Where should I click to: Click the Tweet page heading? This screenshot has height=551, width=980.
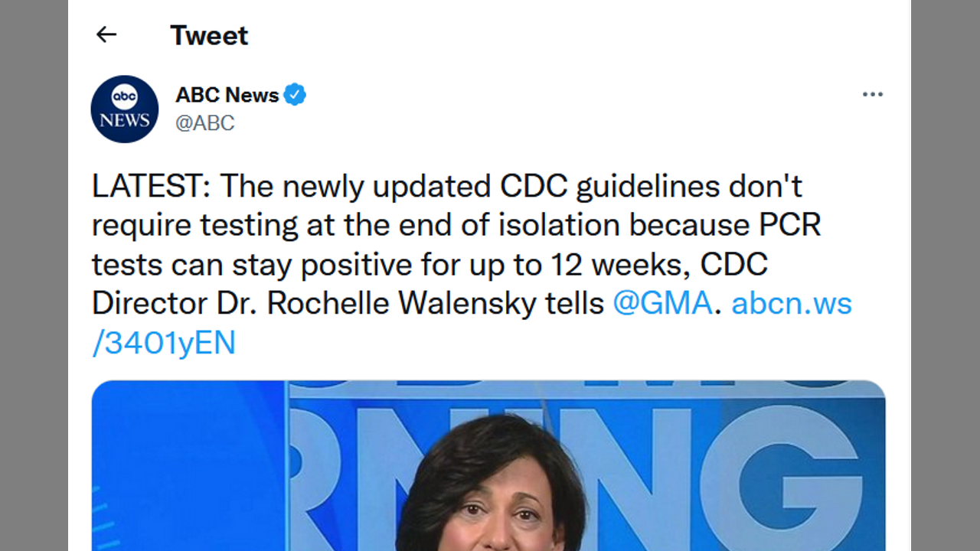209,35
